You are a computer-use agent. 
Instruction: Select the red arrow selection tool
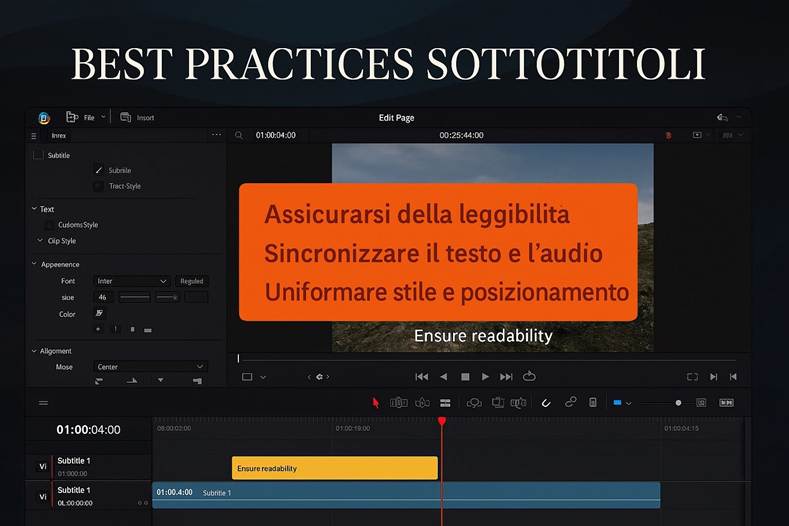pyautogui.click(x=375, y=403)
